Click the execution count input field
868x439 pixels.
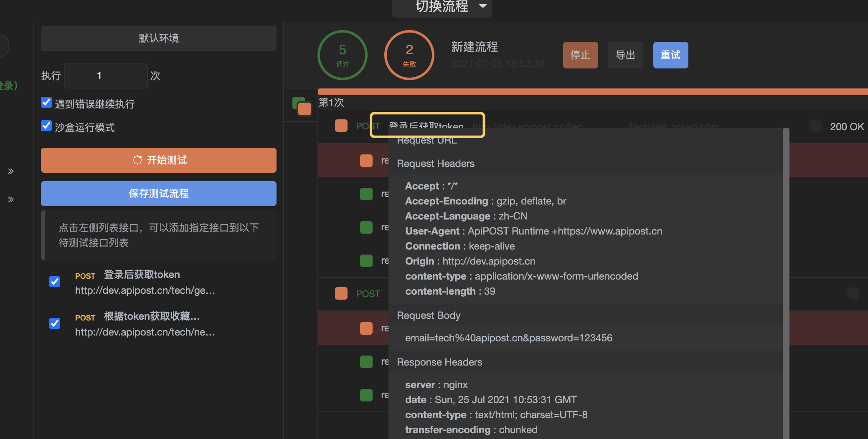(106, 76)
